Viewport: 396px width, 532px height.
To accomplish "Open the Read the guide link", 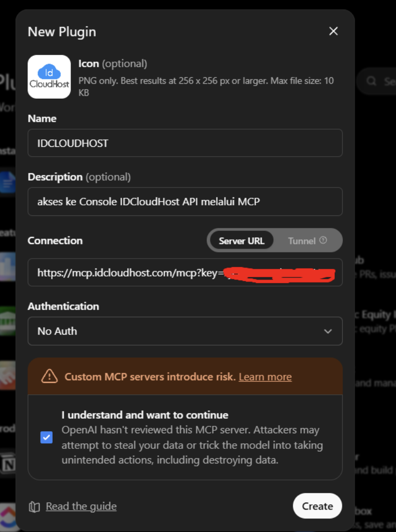I will (x=81, y=506).
